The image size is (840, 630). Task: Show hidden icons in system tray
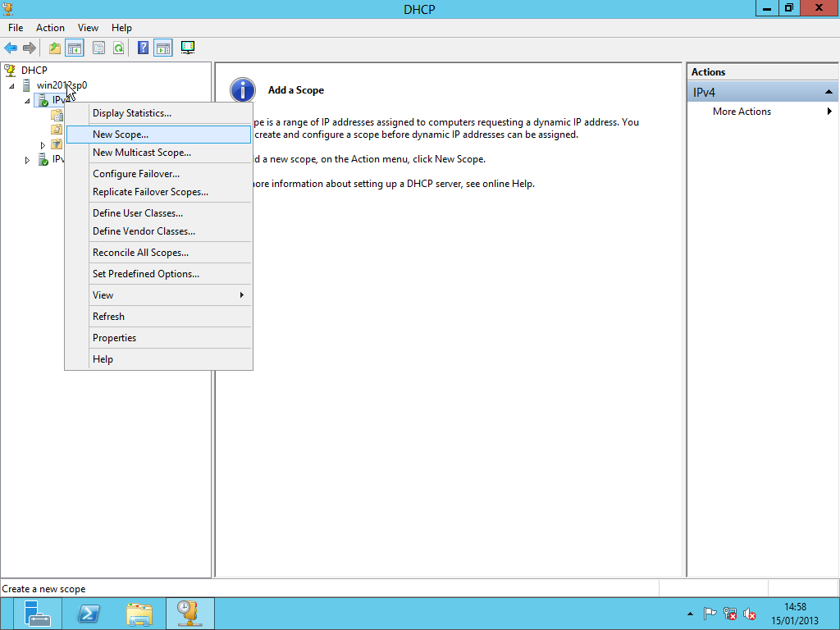coord(690,614)
